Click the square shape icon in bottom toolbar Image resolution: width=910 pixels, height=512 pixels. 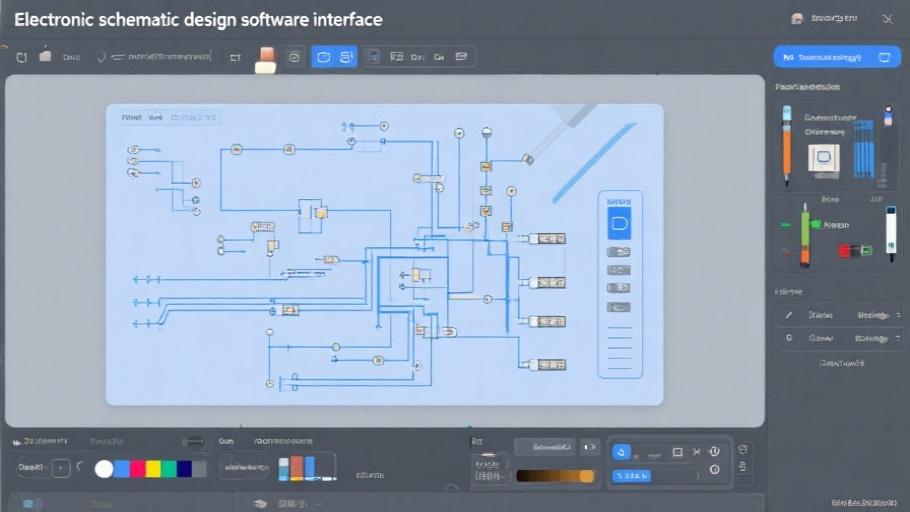(677, 452)
